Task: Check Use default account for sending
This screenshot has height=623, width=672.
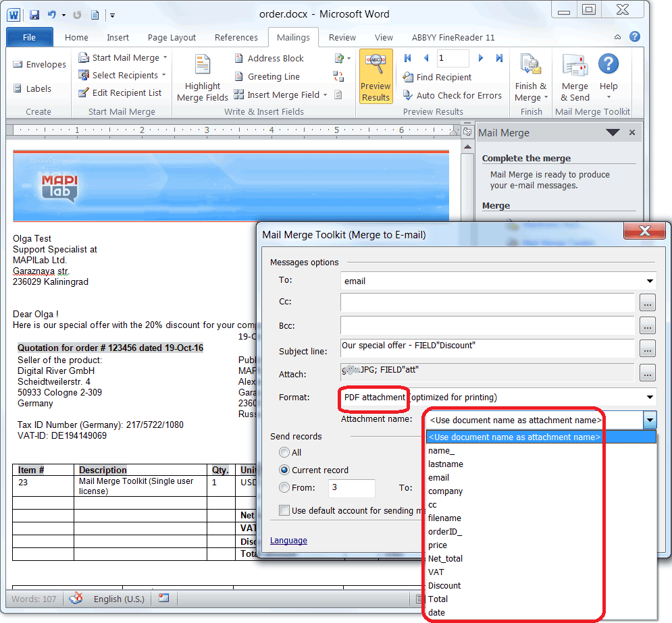Action: click(x=284, y=510)
